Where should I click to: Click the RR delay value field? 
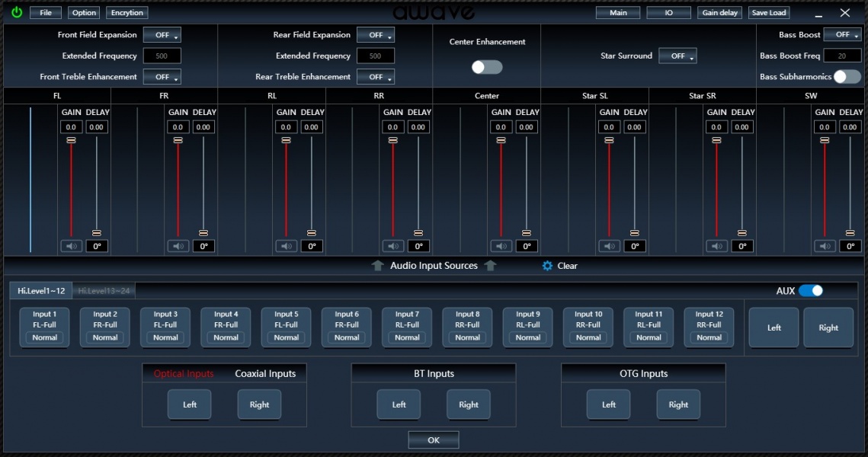(x=418, y=126)
